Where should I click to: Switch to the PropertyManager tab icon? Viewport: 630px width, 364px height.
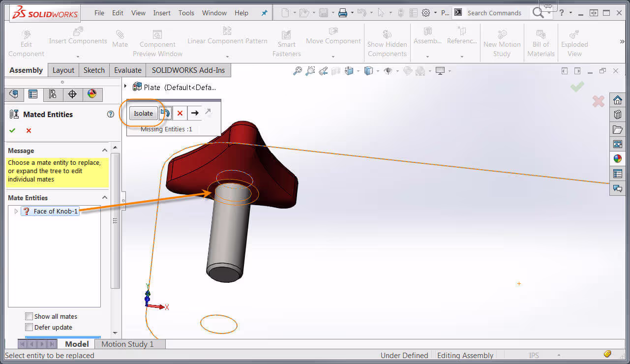coord(33,94)
